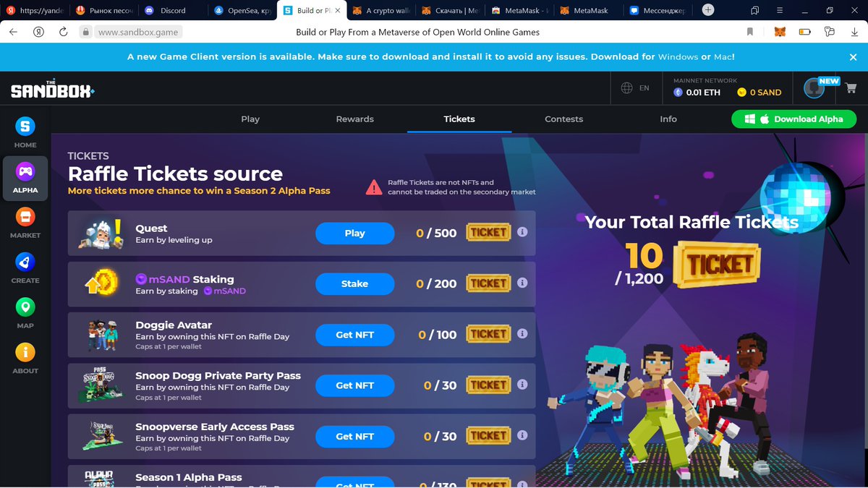Select the Market sidebar icon
This screenshot has width=868, height=488.
tap(25, 217)
